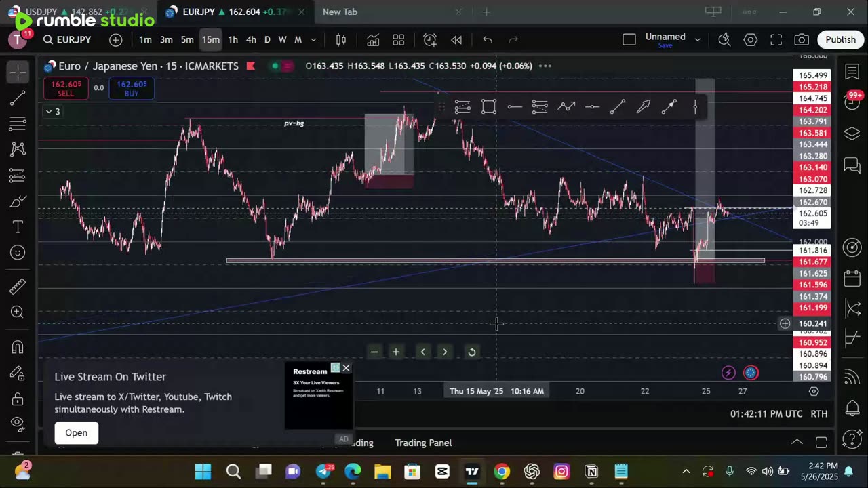The width and height of the screenshot is (868, 488).
Task: Click the Publish button
Action: [840, 40]
